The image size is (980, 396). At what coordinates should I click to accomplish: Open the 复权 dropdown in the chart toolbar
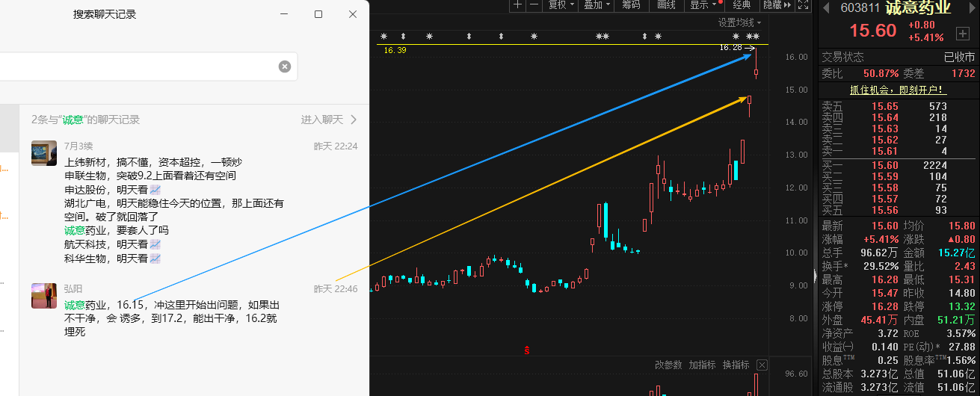coord(561,4)
